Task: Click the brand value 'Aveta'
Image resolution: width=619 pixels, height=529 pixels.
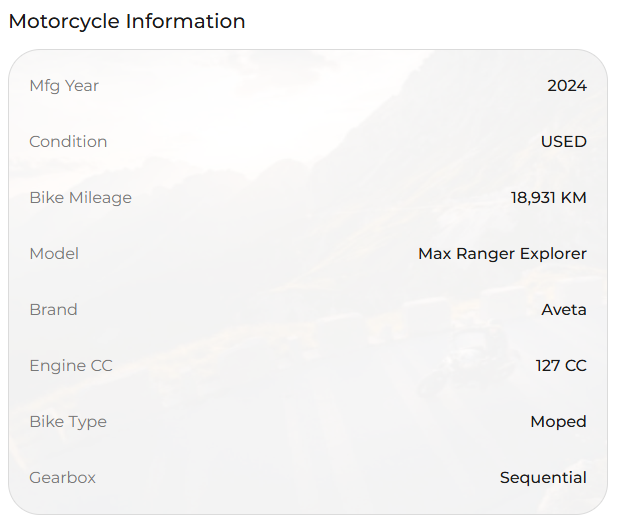Action: pyautogui.click(x=564, y=310)
